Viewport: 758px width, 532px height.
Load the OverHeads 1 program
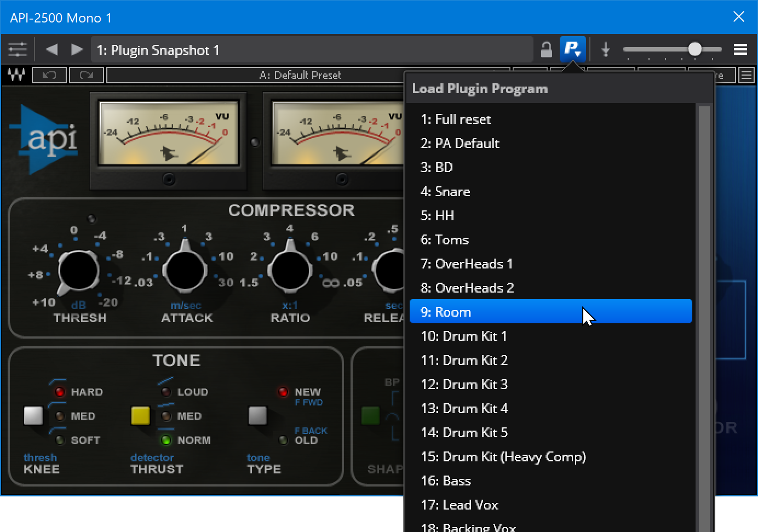[x=551, y=264]
